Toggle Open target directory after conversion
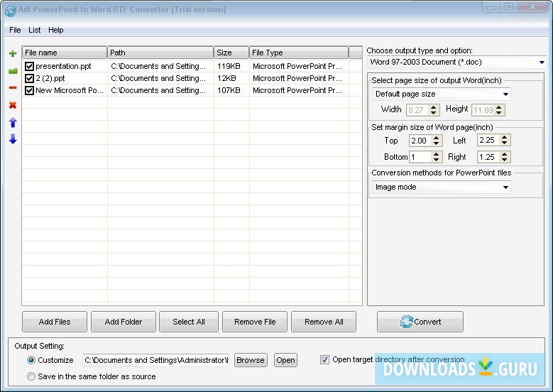This screenshot has width=553, height=392. 324,359
